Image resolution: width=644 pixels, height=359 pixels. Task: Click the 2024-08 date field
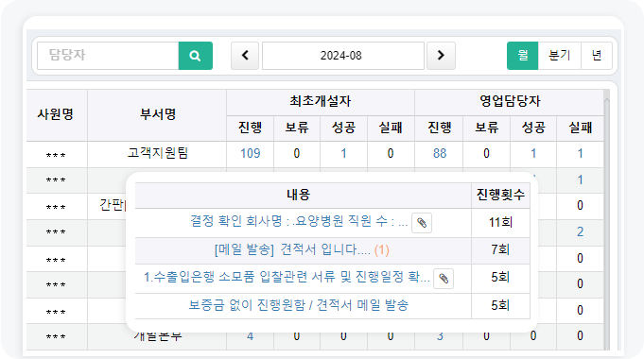pos(343,56)
